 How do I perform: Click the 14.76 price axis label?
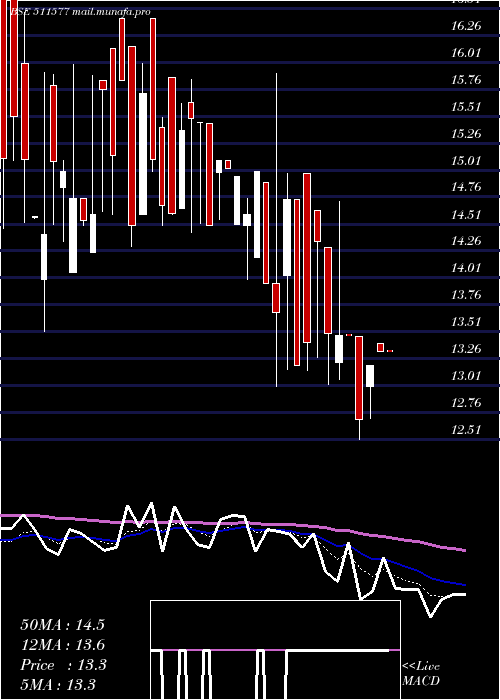click(466, 187)
